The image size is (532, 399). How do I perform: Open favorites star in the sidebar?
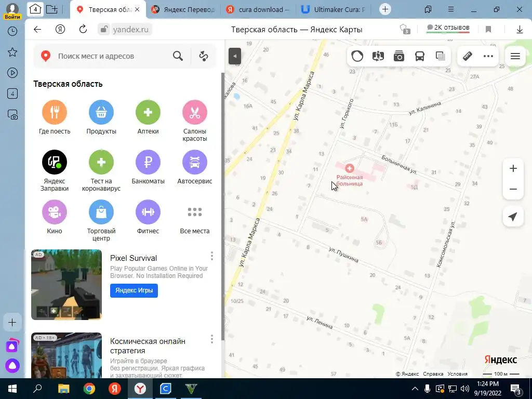[x=12, y=52]
